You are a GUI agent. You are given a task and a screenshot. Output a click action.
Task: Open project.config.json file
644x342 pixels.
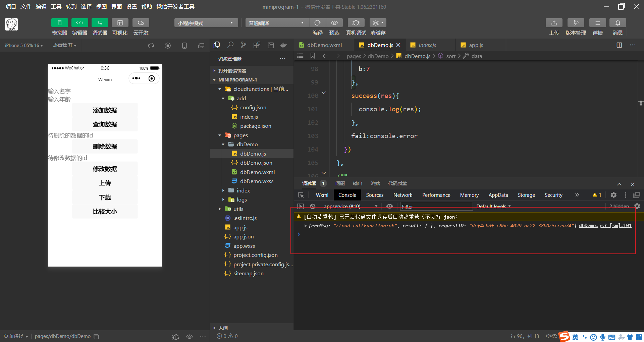coord(255,255)
